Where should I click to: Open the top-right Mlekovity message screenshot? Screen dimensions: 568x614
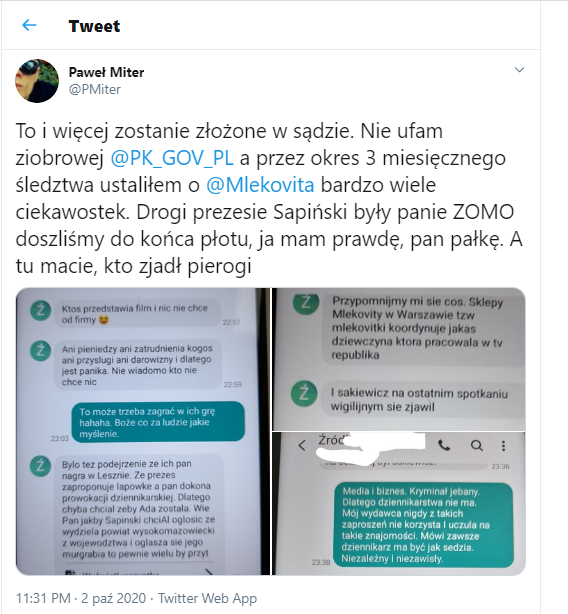(x=399, y=359)
